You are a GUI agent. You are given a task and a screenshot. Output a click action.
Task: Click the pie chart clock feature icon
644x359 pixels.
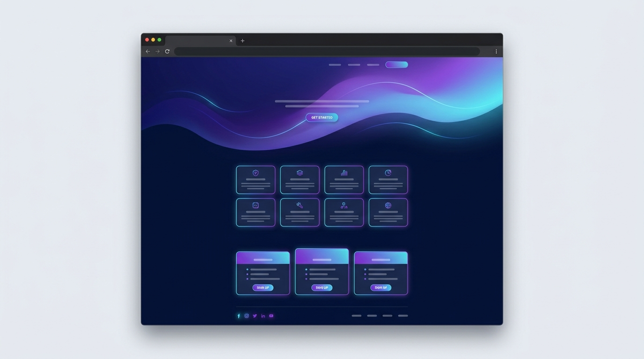click(x=388, y=173)
